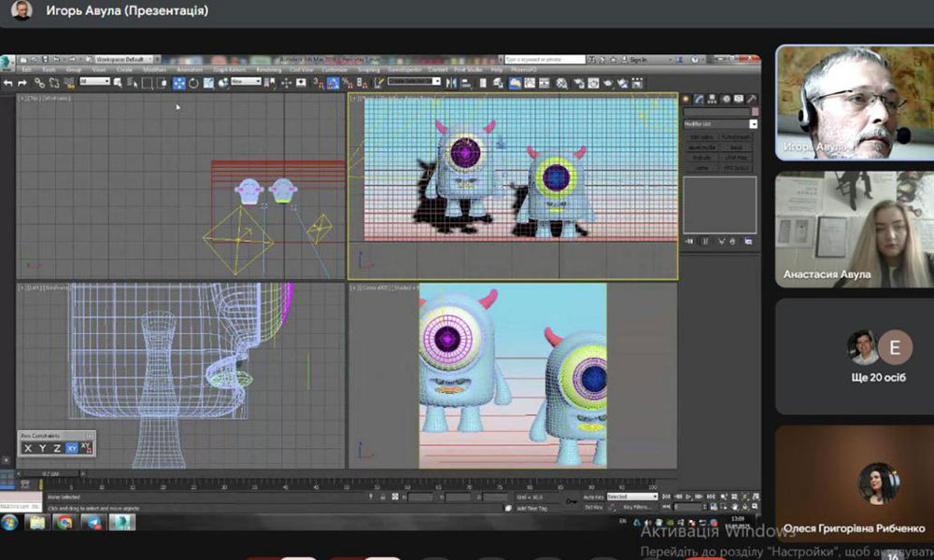This screenshot has height=560, width=934.
Task: Click the Sign In link in title bar
Action: [637, 60]
